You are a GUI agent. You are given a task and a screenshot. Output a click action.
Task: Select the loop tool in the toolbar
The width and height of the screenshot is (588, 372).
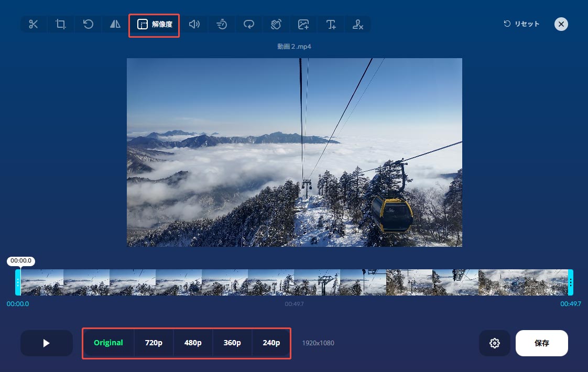tap(249, 24)
